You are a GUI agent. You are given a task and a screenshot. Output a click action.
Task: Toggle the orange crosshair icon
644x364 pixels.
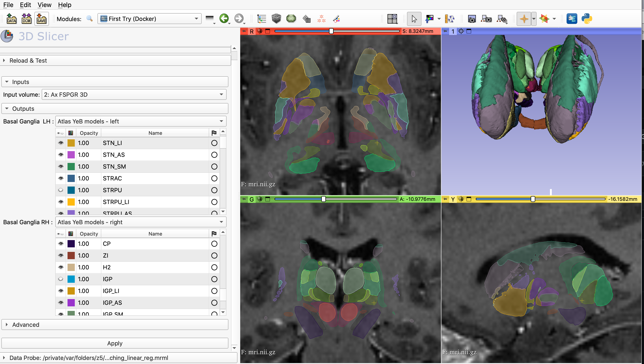tap(523, 19)
